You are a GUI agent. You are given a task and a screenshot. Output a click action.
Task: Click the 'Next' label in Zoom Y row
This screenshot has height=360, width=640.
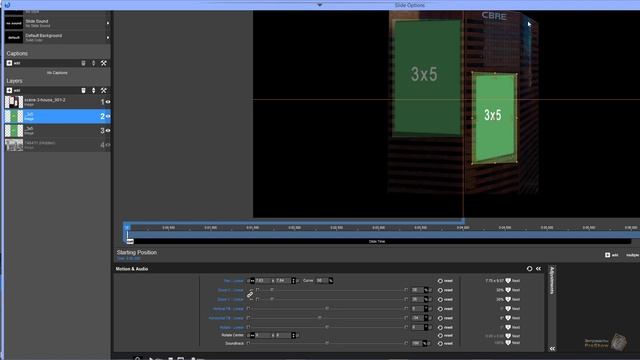[x=516, y=300]
